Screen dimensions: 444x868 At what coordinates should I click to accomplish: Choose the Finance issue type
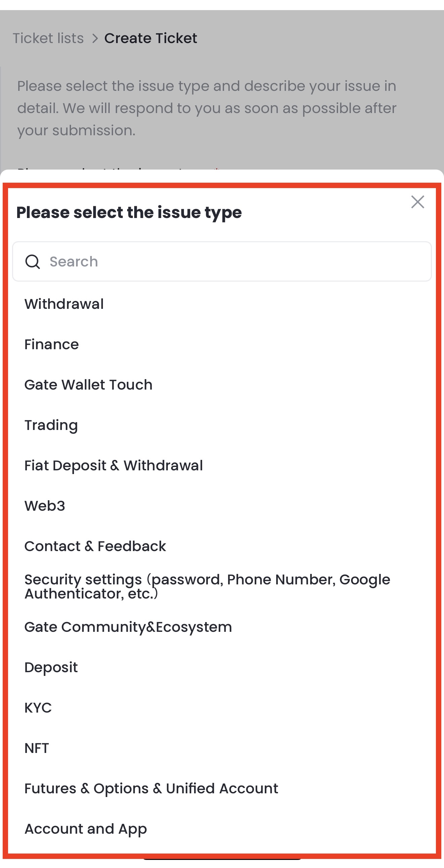pos(51,345)
